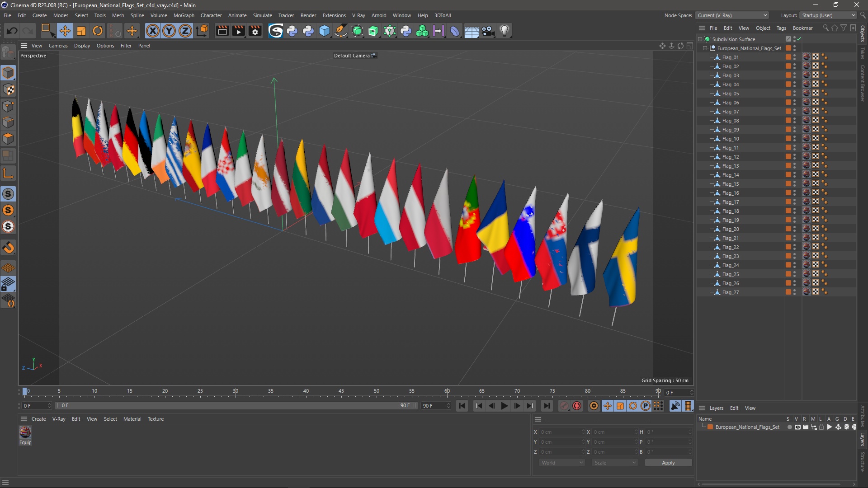
Task: Open the Simulate menu
Action: 262,15
